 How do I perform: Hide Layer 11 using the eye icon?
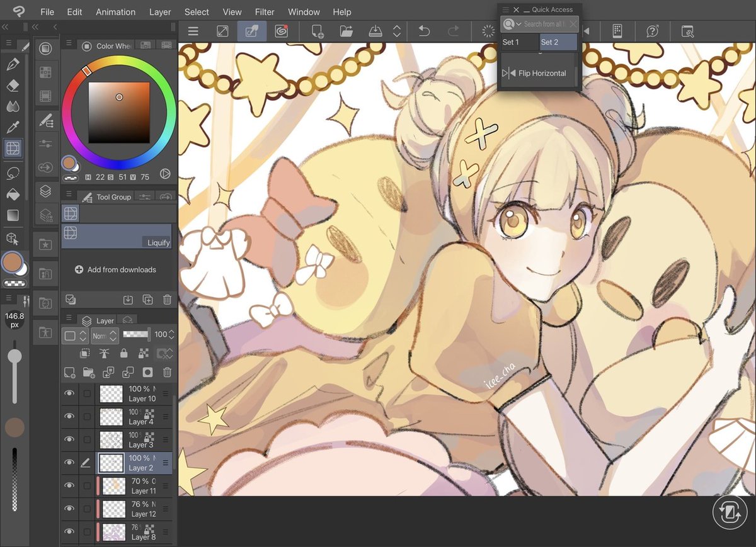pyautogui.click(x=69, y=485)
